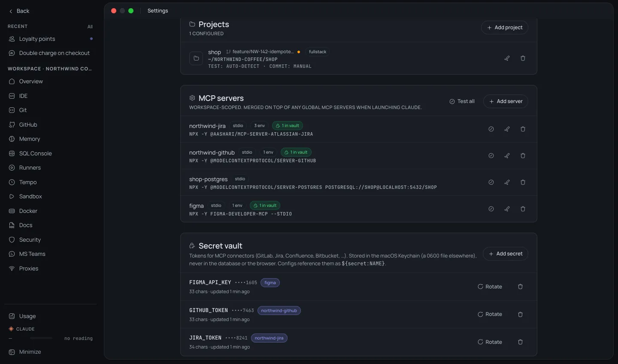Delete the shop project
The width and height of the screenshot is (618, 364).
point(523,58)
